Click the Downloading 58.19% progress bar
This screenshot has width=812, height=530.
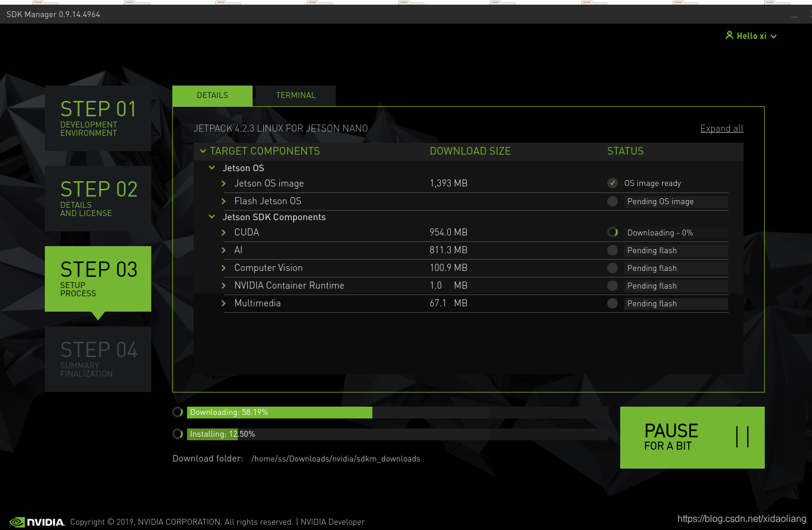[398, 412]
